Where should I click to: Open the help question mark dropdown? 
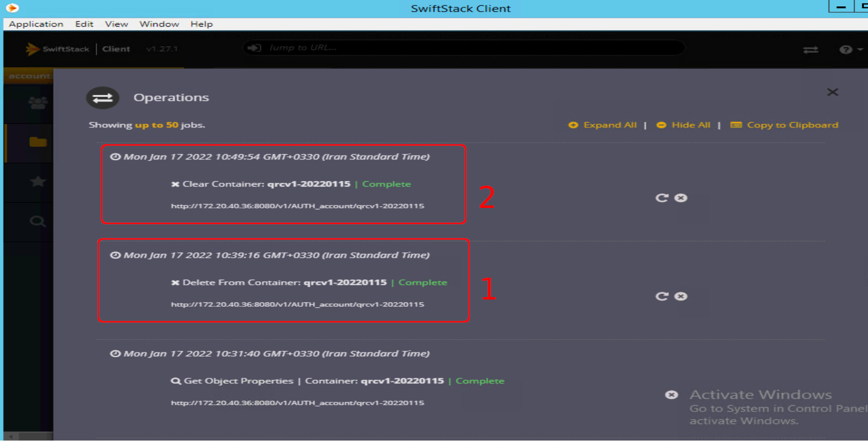tap(850, 49)
